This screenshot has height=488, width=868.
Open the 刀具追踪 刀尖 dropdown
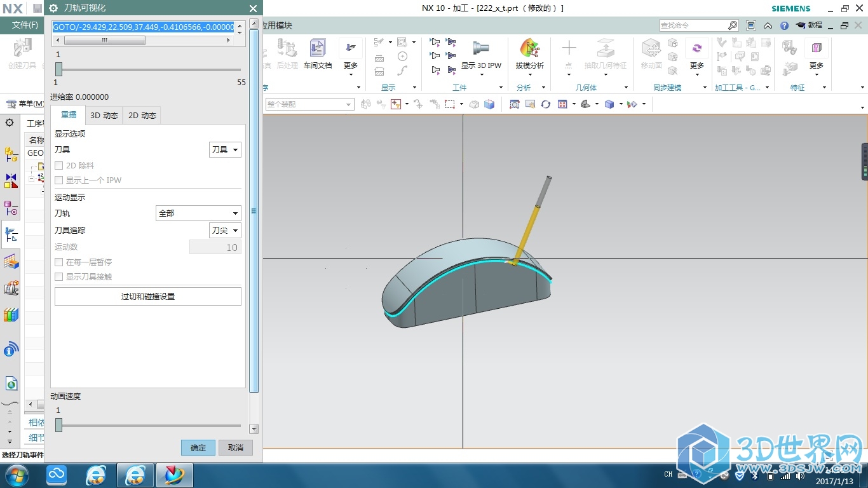[225, 231]
